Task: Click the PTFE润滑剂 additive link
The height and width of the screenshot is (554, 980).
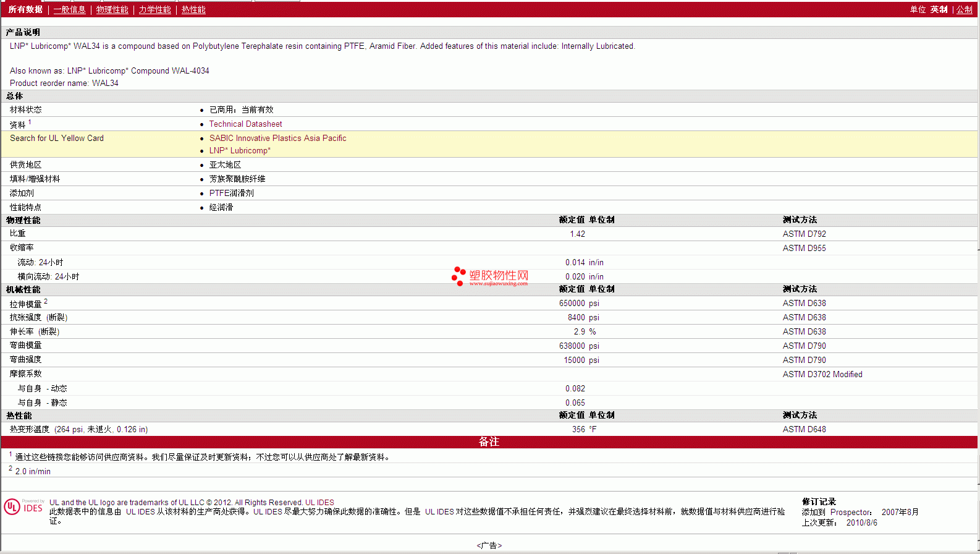Action: click(x=231, y=193)
